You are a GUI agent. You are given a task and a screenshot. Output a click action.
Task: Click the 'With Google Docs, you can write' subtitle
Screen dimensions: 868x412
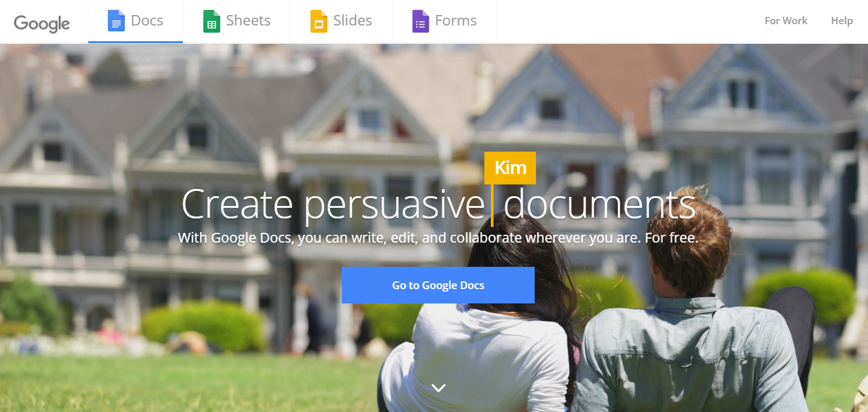pos(438,238)
